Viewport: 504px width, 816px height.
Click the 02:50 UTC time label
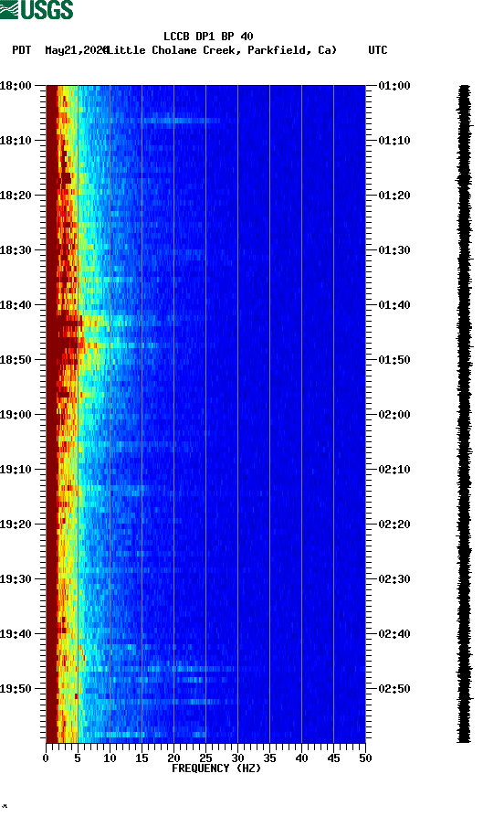394,688
